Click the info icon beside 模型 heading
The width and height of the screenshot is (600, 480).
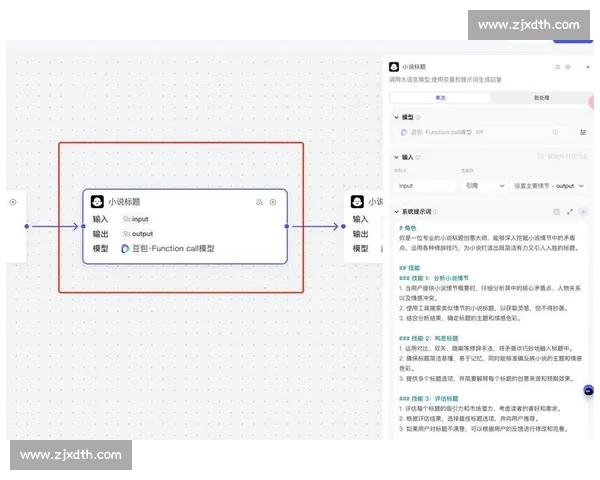418,118
